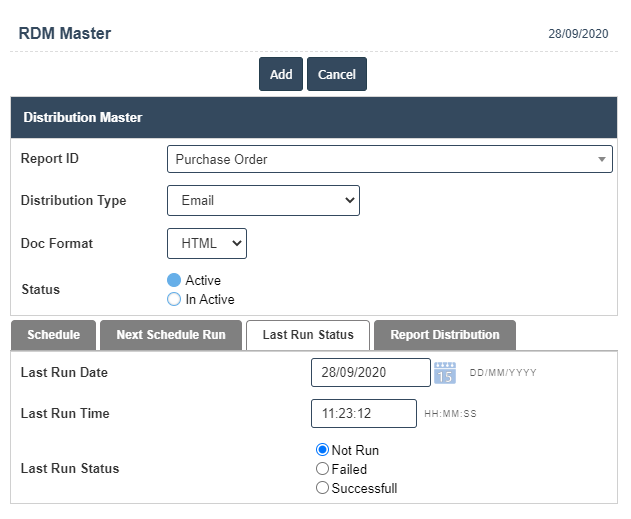Click the RDM Master page title
The width and height of the screenshot is (631, 519).
(x=65, y=33)
